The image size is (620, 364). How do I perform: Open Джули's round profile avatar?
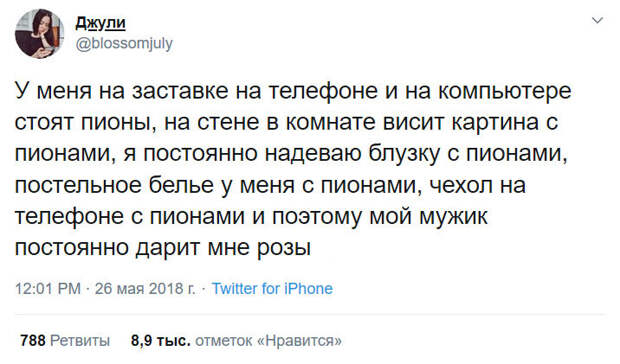pos(39,34)
